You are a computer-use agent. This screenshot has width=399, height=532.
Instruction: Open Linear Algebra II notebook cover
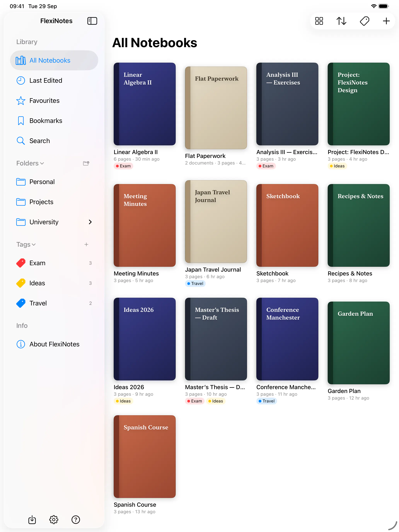145,104
